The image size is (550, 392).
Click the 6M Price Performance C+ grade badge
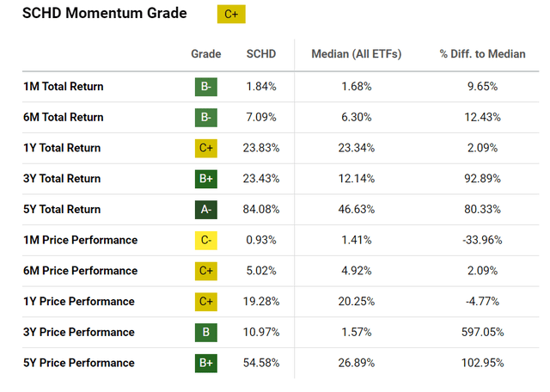(x=205, y=271)
